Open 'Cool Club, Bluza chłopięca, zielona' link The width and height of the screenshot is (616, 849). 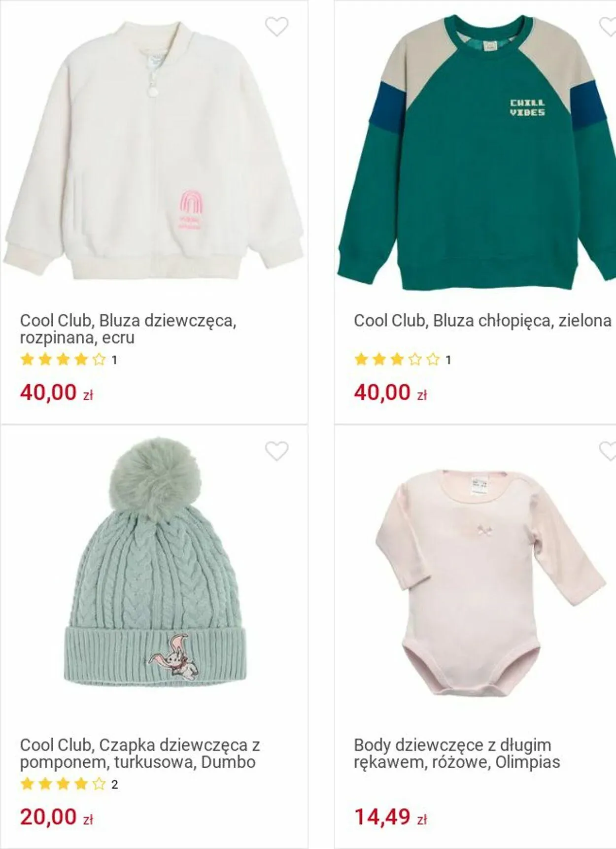pyautogui.click(x=482, y=321)
